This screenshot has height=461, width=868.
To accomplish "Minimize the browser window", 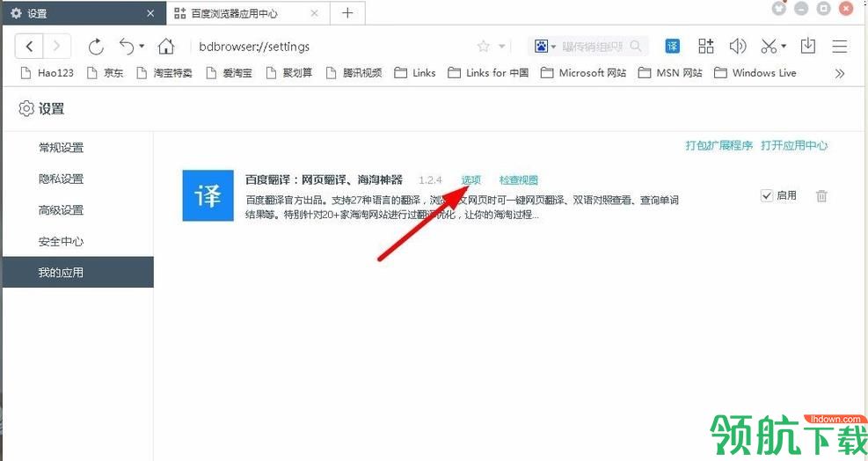I will pyautogui.click(x=801, y=8).
